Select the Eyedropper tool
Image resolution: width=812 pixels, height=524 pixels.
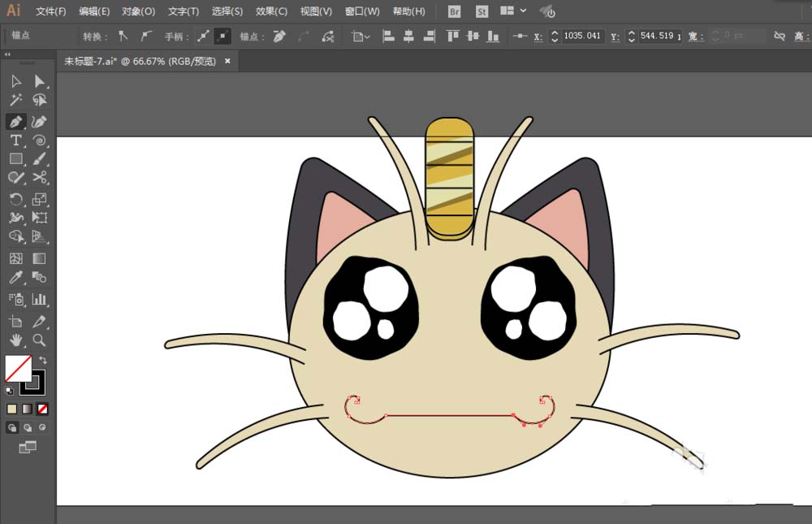(x=16, y=277)
